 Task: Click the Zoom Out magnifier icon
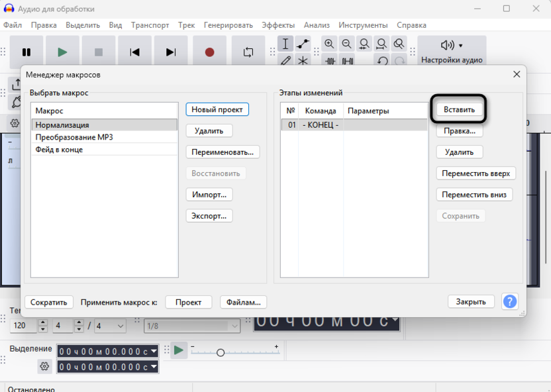(346, 44)
